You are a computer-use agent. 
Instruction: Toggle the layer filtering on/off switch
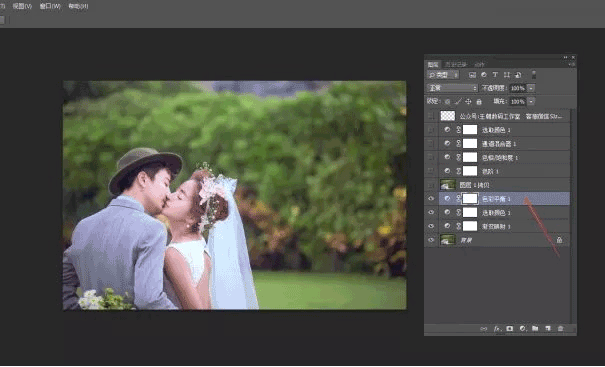(x=534, y=74)
